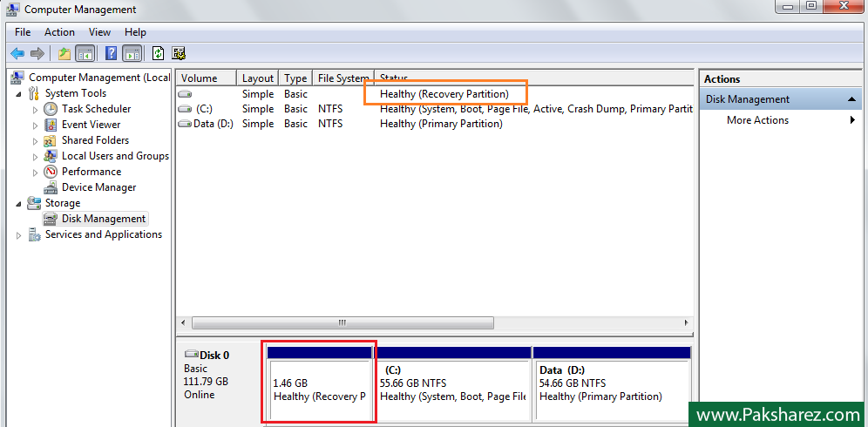Click 'Healthy (Recovery Partition)' status cell

click(444, 94)
